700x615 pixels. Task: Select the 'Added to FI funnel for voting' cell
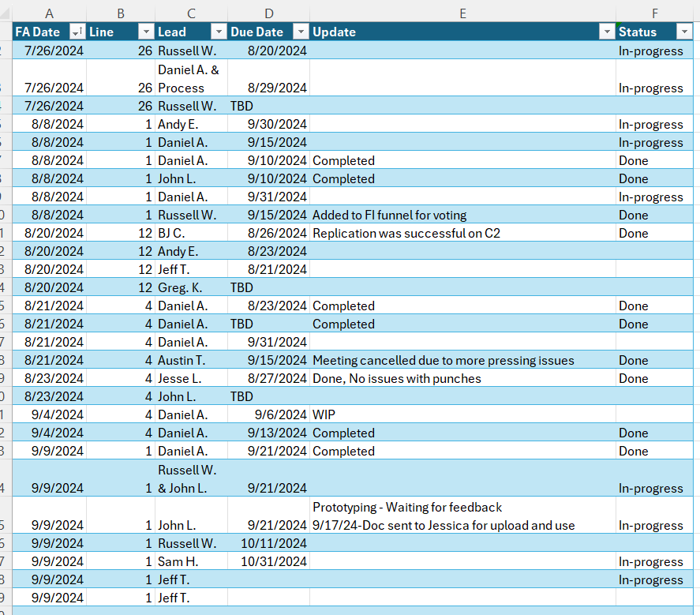[462, 215]
